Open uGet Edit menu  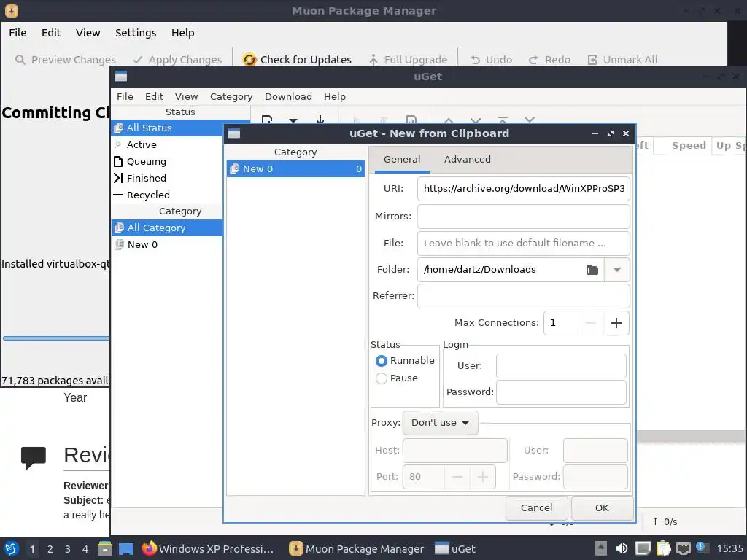[154, 96]
